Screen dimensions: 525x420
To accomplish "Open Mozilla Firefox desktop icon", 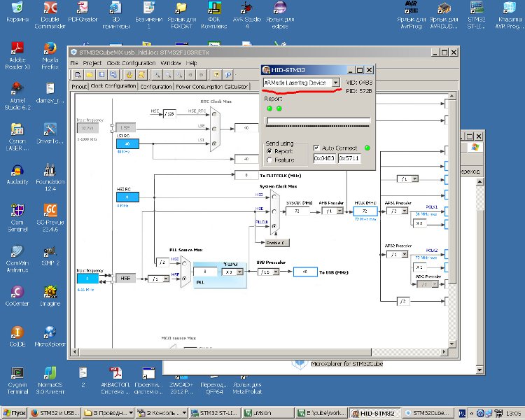I will pos(50,55).
